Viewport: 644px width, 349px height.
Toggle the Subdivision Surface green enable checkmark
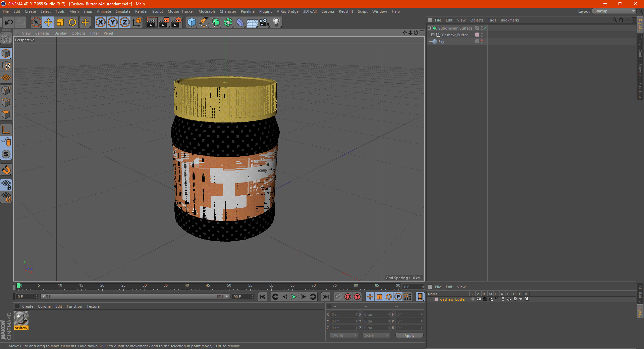(485, 28)
